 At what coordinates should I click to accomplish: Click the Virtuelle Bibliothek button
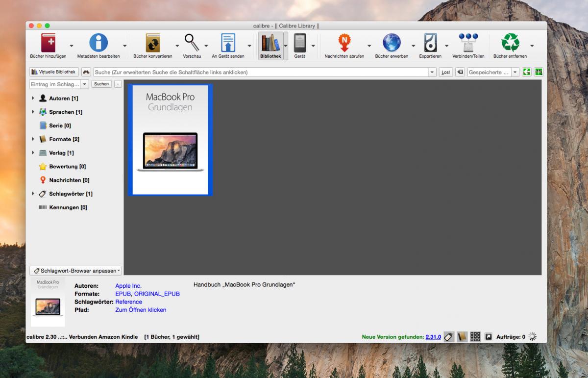54,72
